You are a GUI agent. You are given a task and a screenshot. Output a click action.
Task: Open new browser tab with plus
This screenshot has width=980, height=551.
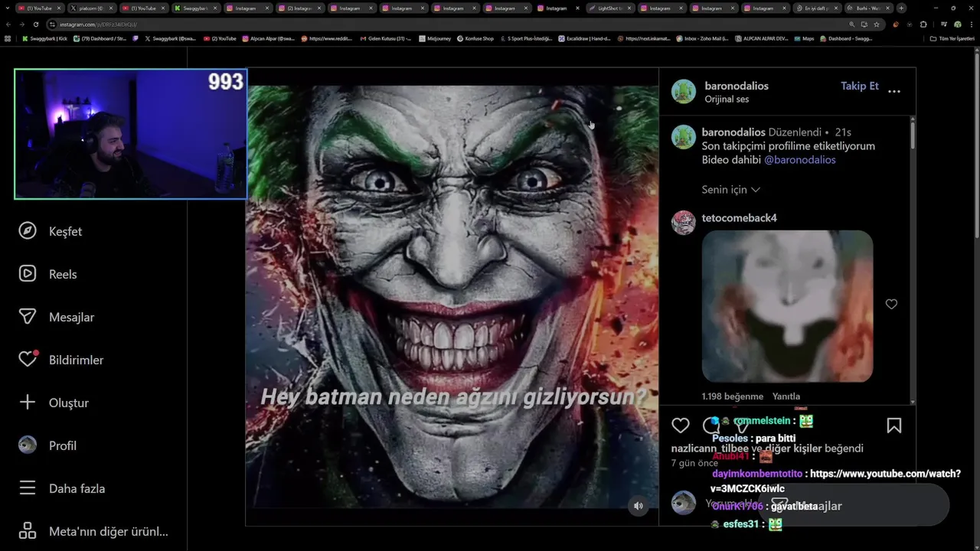pyautogui.click(x=901, y=8)
